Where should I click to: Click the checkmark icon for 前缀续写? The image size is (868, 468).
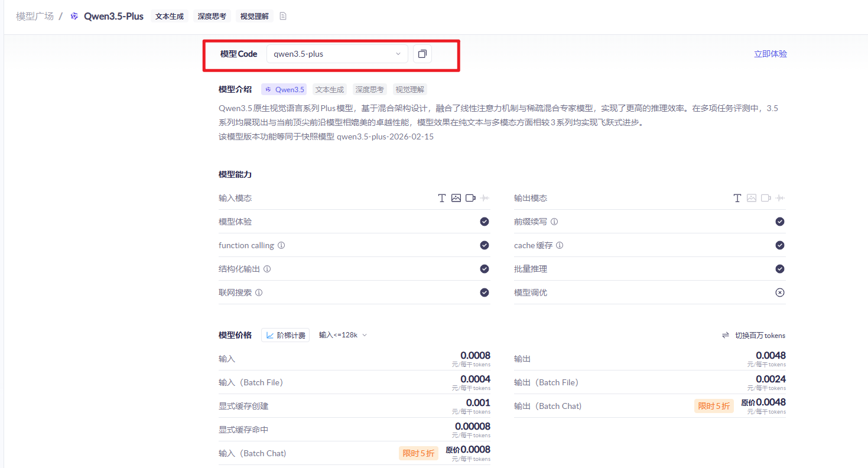pos(780,222)
